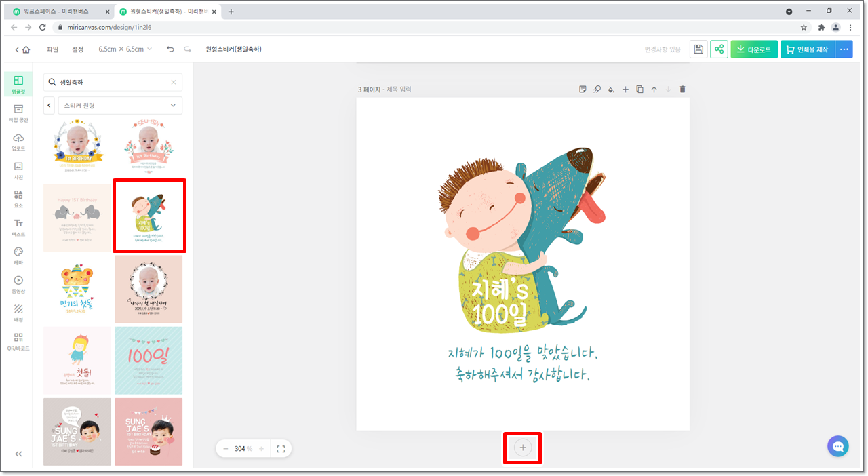Click the 304 % zoom value
The width and height of the screenshot is (868, 476).
(x=243, y=448)
